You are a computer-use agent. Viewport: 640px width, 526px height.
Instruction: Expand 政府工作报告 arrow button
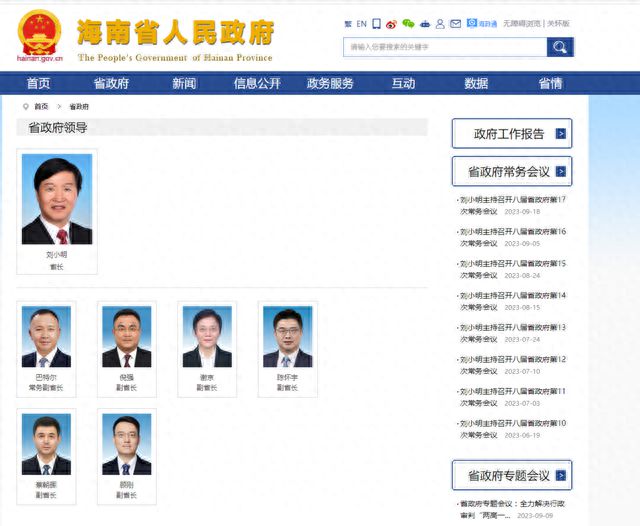(561, 133)
